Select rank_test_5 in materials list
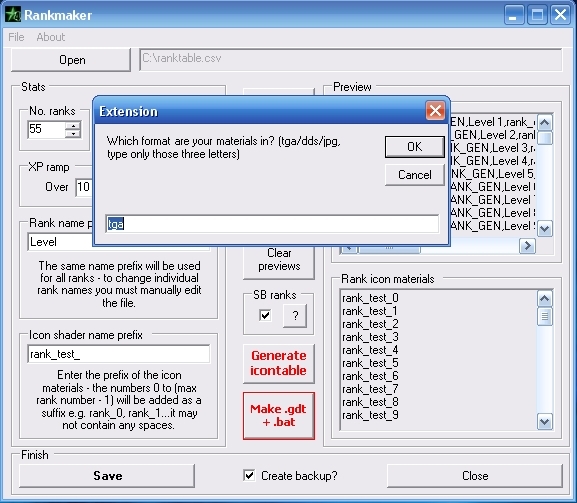 coord(370,363)
